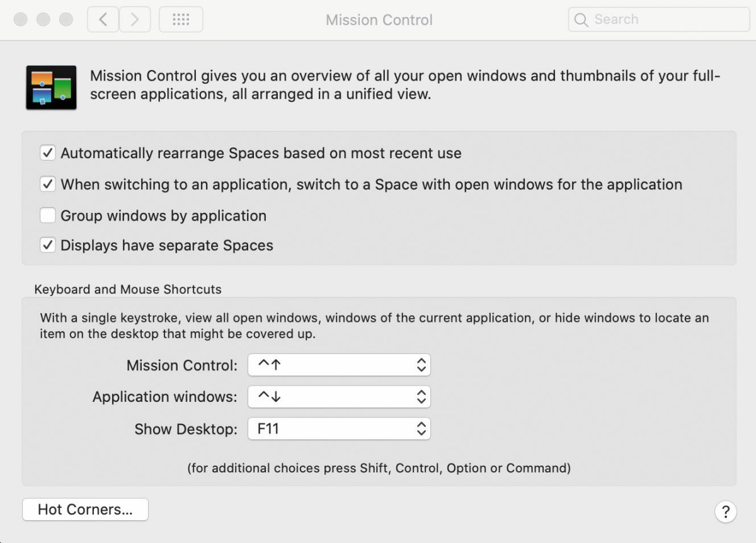The width and height of the screenshot is (756, 543).
Task: Click the additional choices hint text
Action: (379, 468)
